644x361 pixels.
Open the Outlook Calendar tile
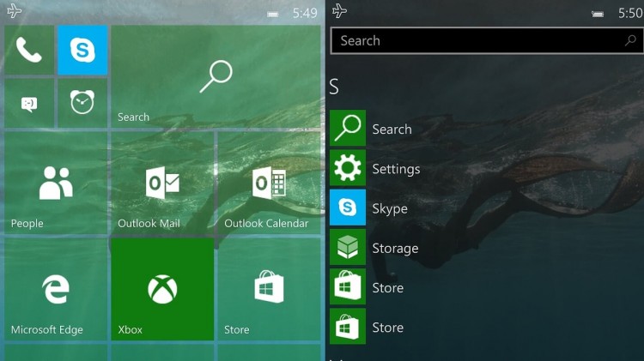269,183
